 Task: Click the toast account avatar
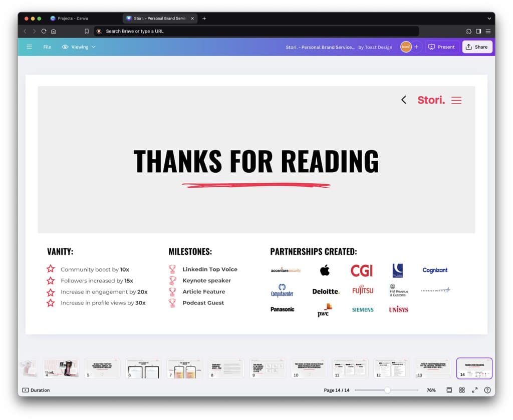405,47
